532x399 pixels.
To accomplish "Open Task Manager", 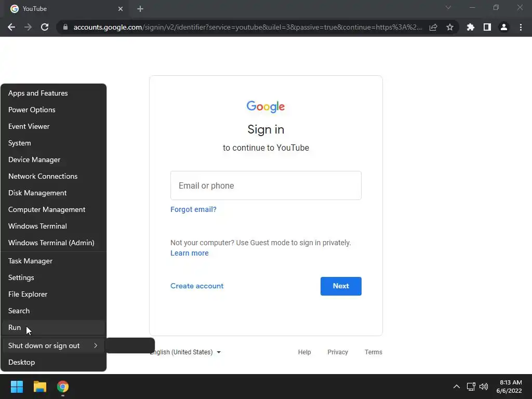I will 54,261.
